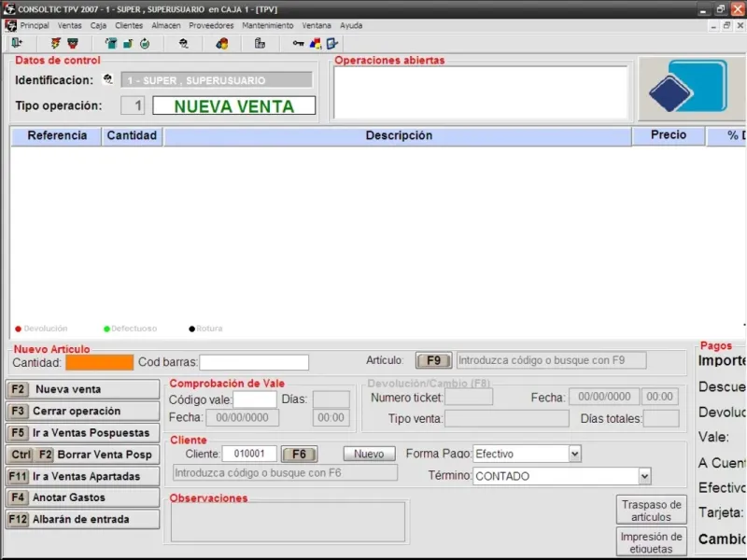Click F5 Ir a Ventas Pospuestas
This screenshot has height=560, width=747.
click(82, 433)
